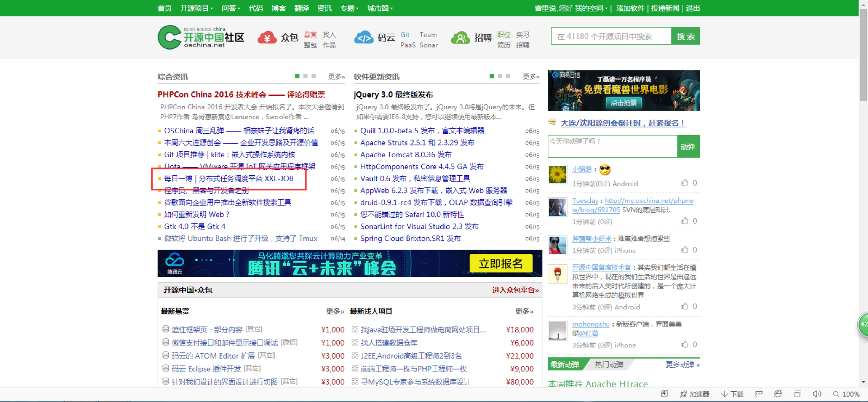The width and height of the screenshot is (868, 402).
Task: Click 小骆骆's sunflower avatar
Action: 557,175
